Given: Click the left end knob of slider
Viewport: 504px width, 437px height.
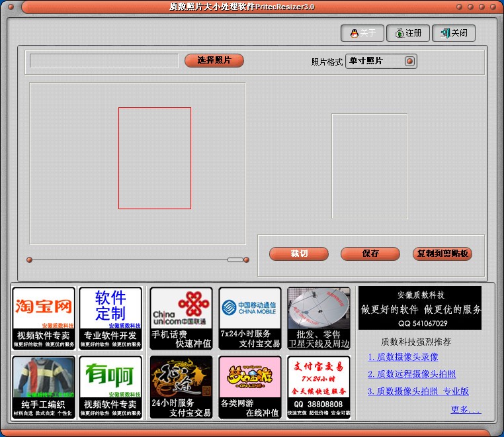Looking at the screenshot, I should click(x=29, y=260).
